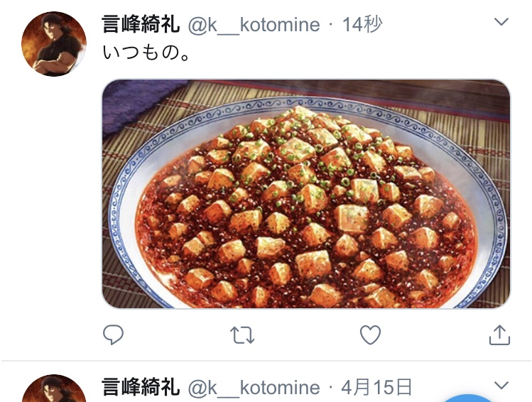Expand the options chevron on the 14秒 tweet
Image resolution: width=532 pixels, height=402 pixels.
coord(501,22)
